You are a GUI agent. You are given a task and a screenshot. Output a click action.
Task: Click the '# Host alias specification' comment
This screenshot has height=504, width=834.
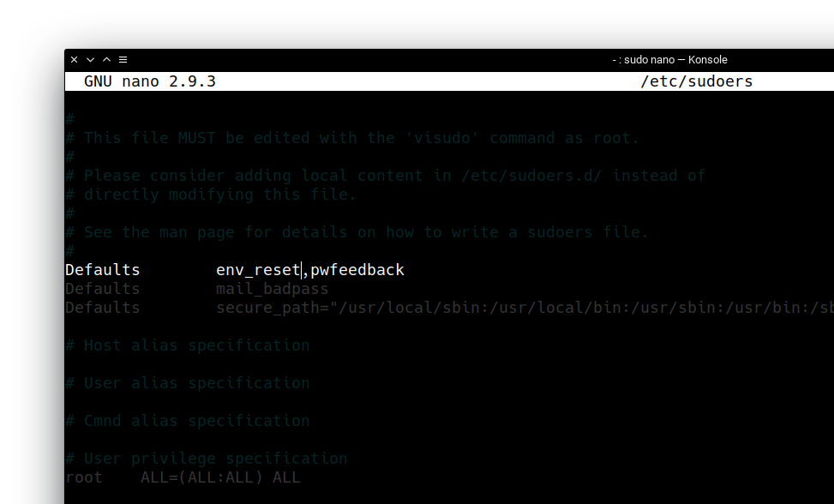pos(187,345)
